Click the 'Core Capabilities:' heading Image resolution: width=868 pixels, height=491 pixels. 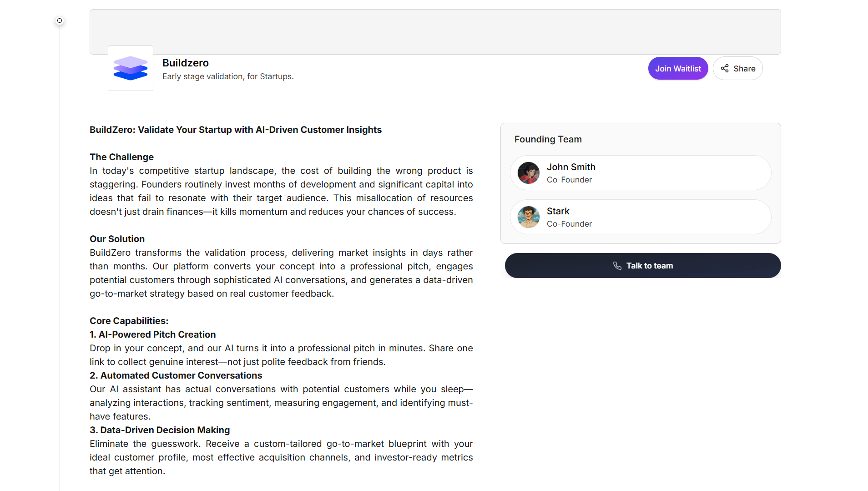(129, 321)
